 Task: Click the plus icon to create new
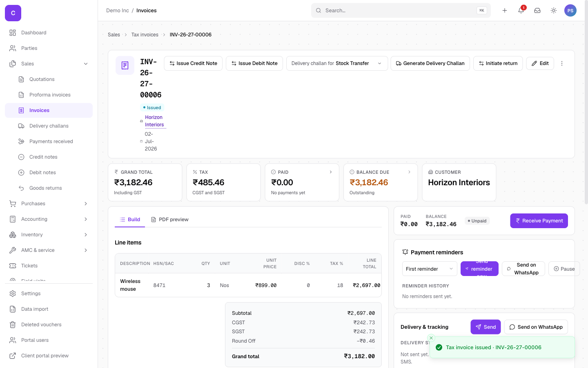[505, 11]
